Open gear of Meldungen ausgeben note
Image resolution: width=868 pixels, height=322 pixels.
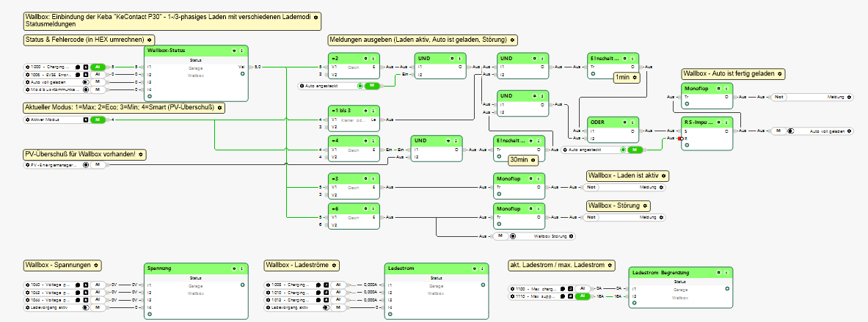coord(513,40)
